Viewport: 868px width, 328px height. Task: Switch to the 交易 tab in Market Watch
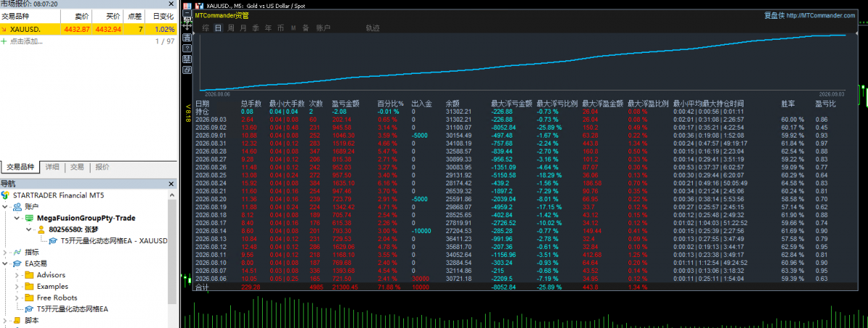point(77,167)
